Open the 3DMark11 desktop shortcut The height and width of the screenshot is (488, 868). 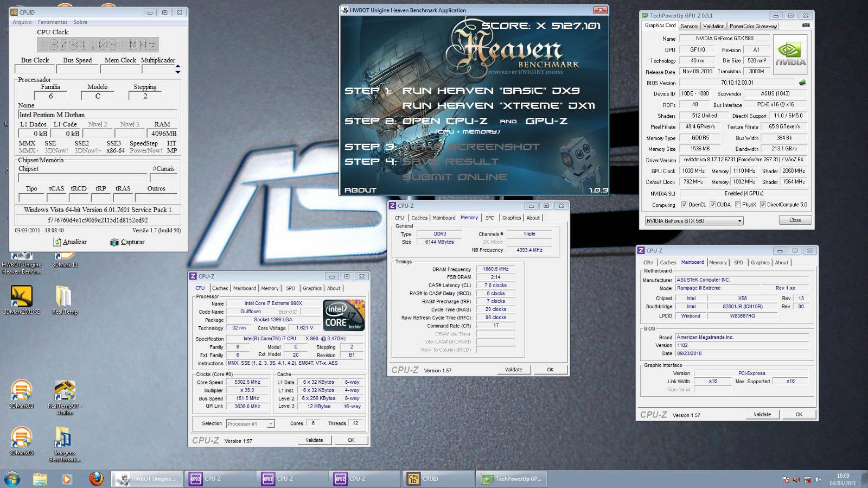pos(65,261)
